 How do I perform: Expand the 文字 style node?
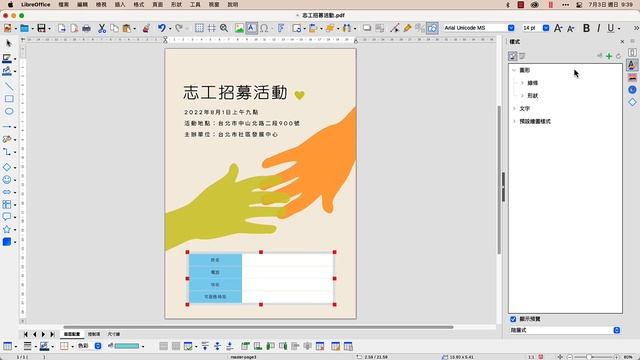(x=514, y=109)
